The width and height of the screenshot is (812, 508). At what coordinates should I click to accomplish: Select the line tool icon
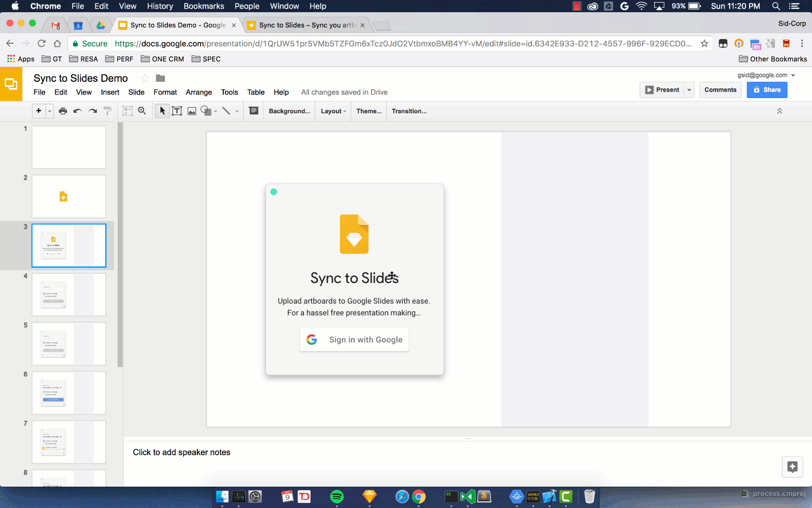[x=226, y=111]
